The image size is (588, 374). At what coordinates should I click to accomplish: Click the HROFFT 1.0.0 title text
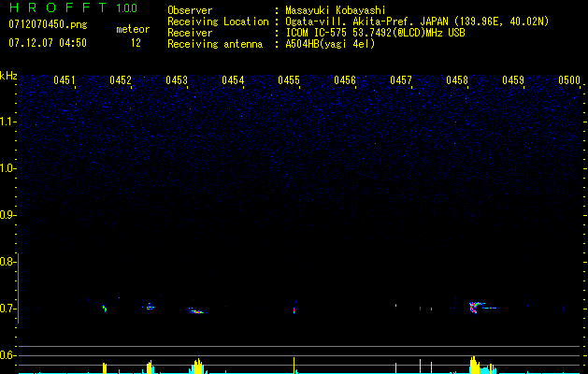(74, 7)
